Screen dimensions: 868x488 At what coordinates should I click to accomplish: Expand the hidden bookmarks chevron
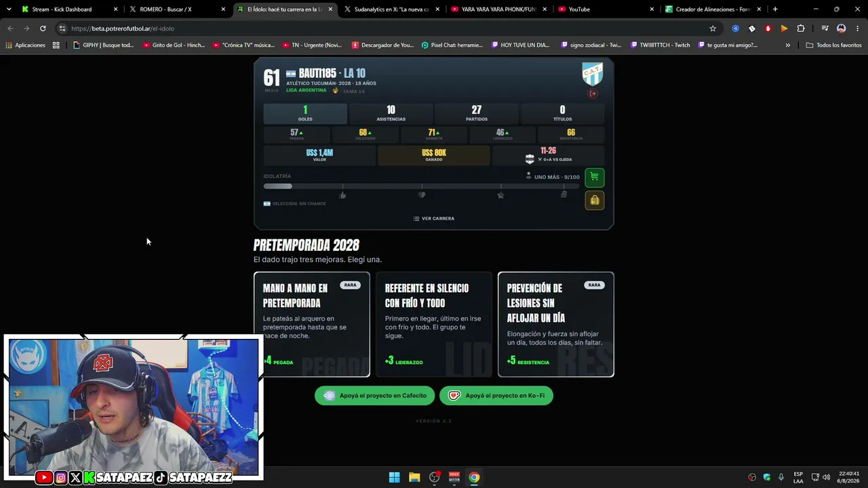[x=788, y=45]
